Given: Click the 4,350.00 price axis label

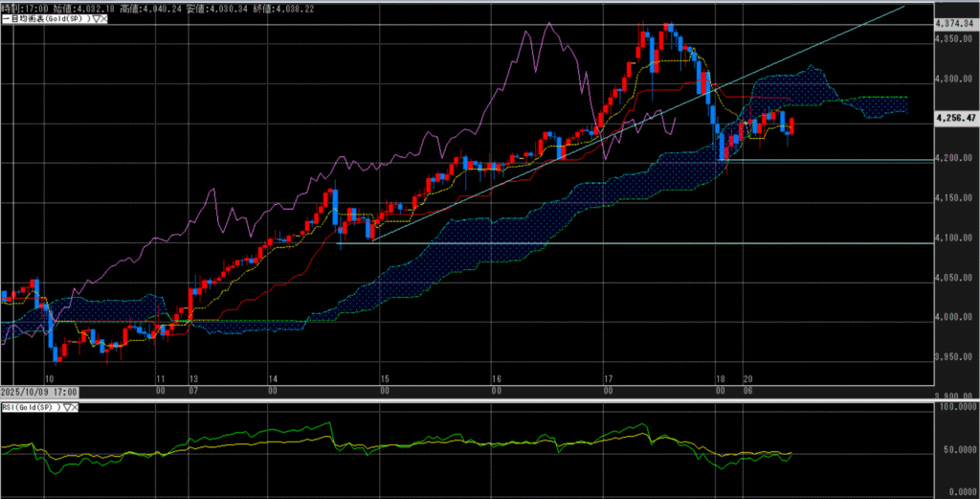Looking at the screenshot, I should pos(954,39).
